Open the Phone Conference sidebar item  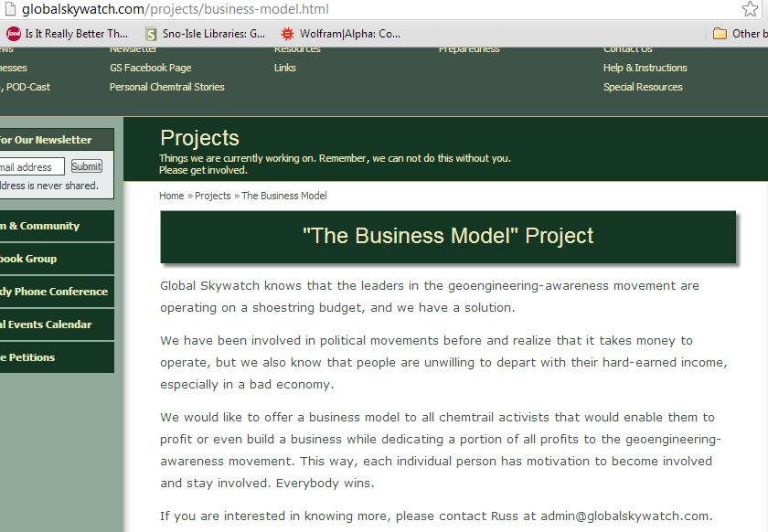click(53, 292)
